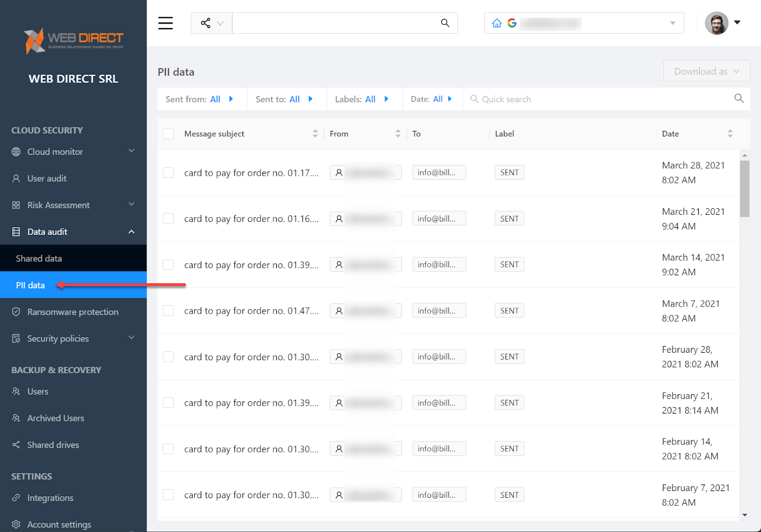Check the select-all checkbox in the table header
The image size is (761, 532).
168,134
